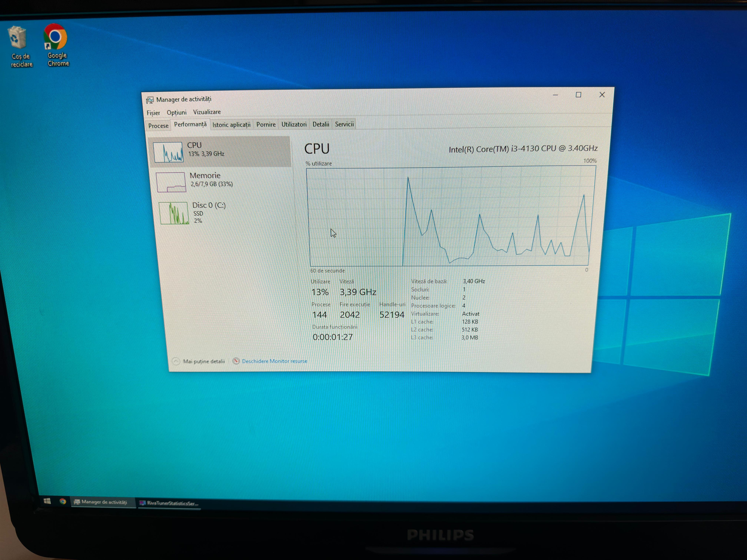Open the Vizualizare menu
Image resolution: width=747 pixels, height=560 pixels.
207,112
